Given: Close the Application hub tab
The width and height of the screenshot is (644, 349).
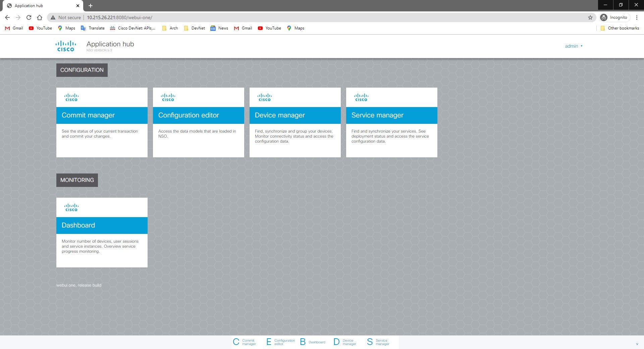Looking at the screenshot, I should pyautogui.click(x=77, y=6).
